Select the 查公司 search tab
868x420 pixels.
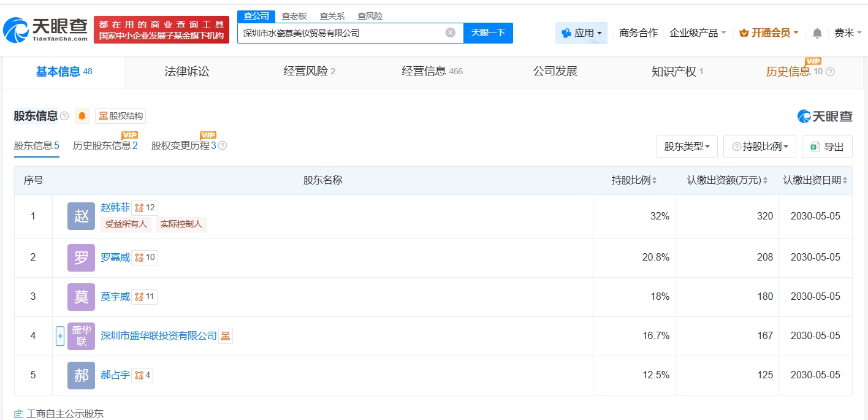coord(256,17)
